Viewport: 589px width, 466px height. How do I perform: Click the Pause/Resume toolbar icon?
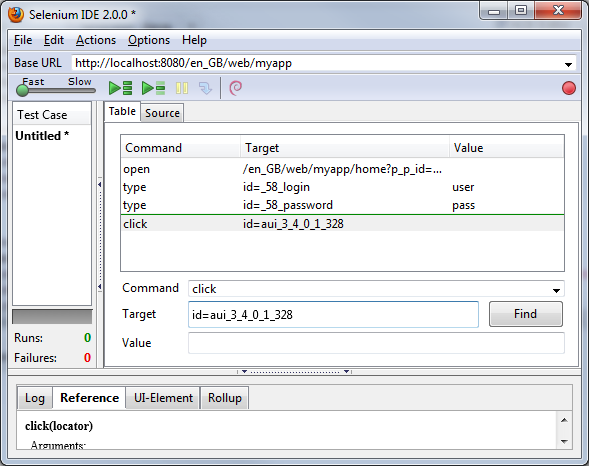point(182,88)
